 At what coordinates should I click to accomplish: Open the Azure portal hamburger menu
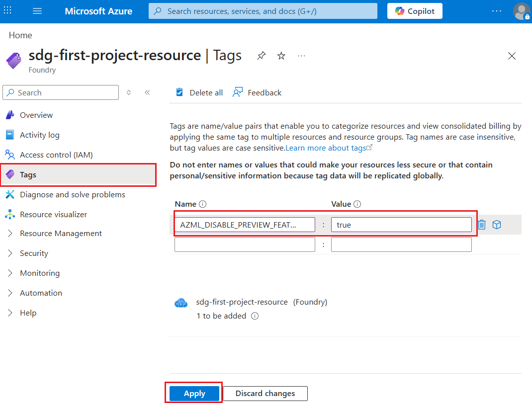[x=37, y=10]
